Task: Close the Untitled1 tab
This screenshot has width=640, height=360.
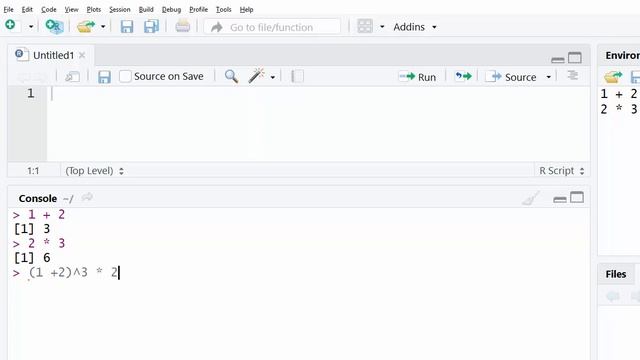Action: click(82, 55)
